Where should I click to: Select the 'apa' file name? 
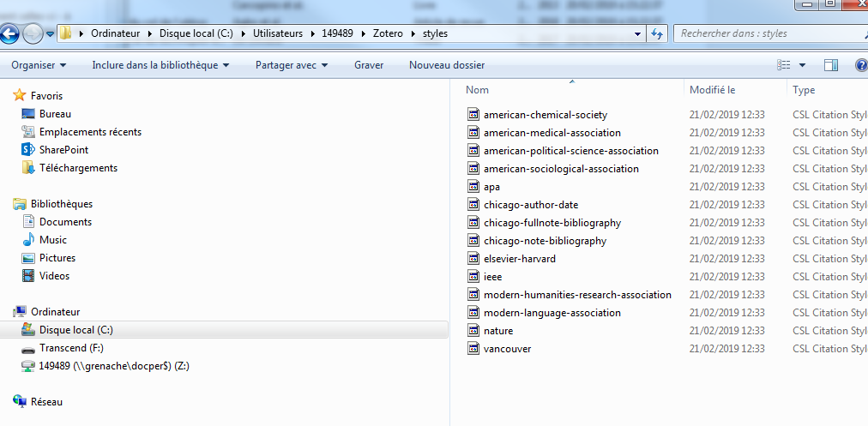tap(491, 187)
